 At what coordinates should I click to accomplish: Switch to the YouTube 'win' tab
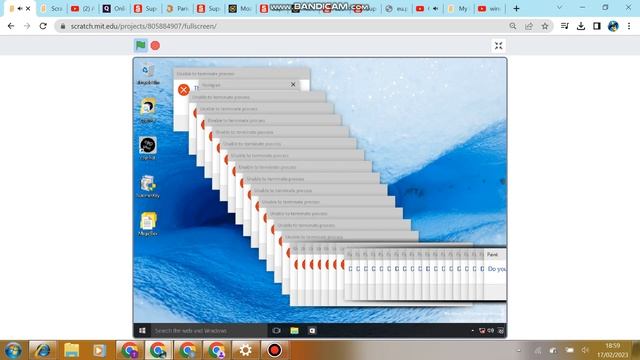pyautogui.click(x=490, y=9)
